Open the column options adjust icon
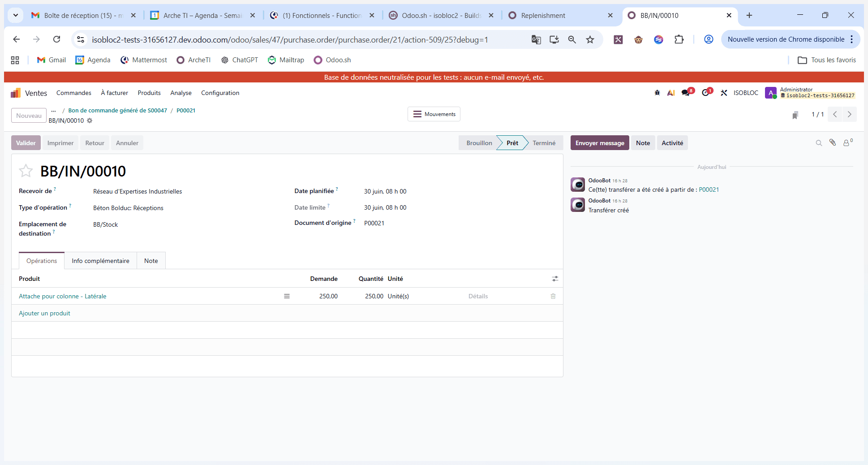Screen dimensions: 868x465 click(555, 279)
